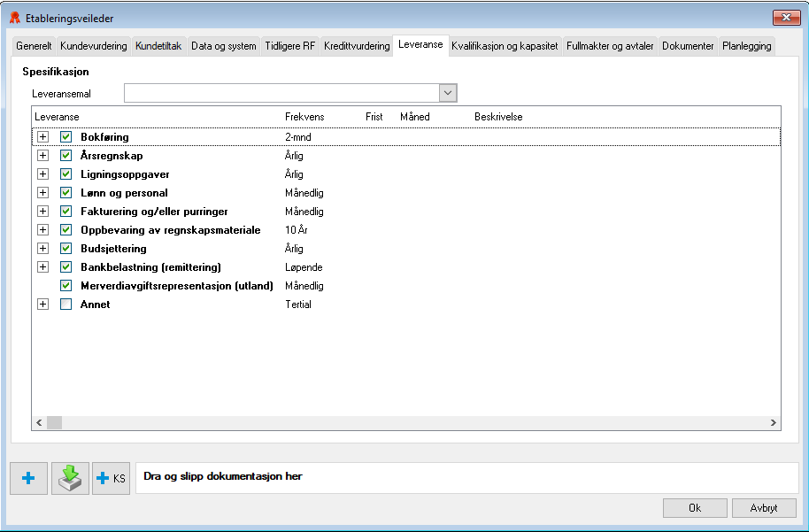This screenshot has width=809, height=532.
Task: Expand the Annet row
Action: [x=42, y=304]
